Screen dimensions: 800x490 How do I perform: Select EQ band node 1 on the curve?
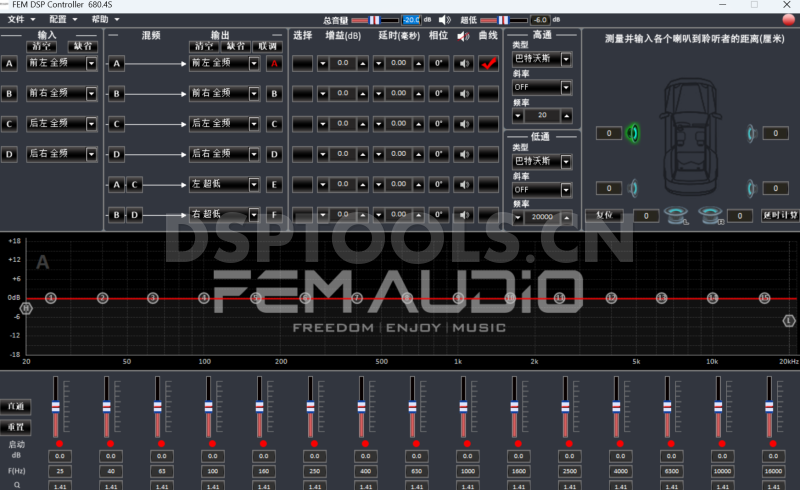click(51, 298)
